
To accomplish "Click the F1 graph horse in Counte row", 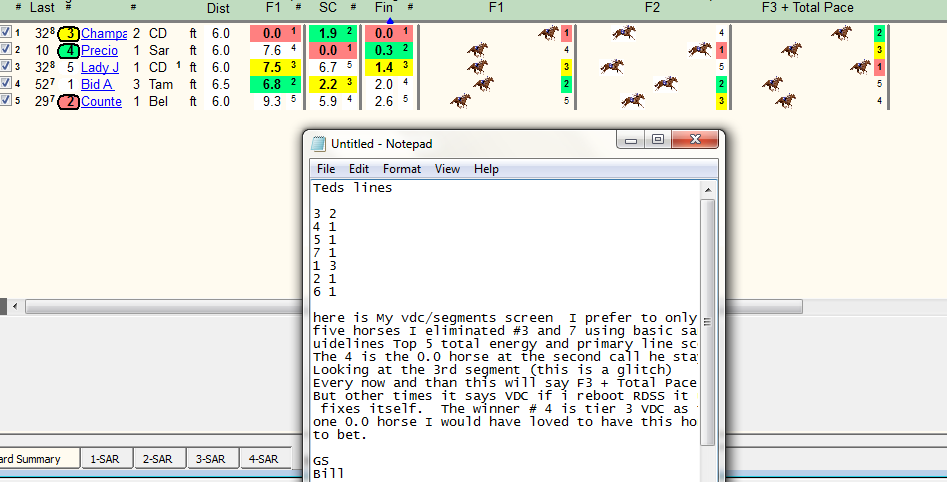I will coord(460,100).
